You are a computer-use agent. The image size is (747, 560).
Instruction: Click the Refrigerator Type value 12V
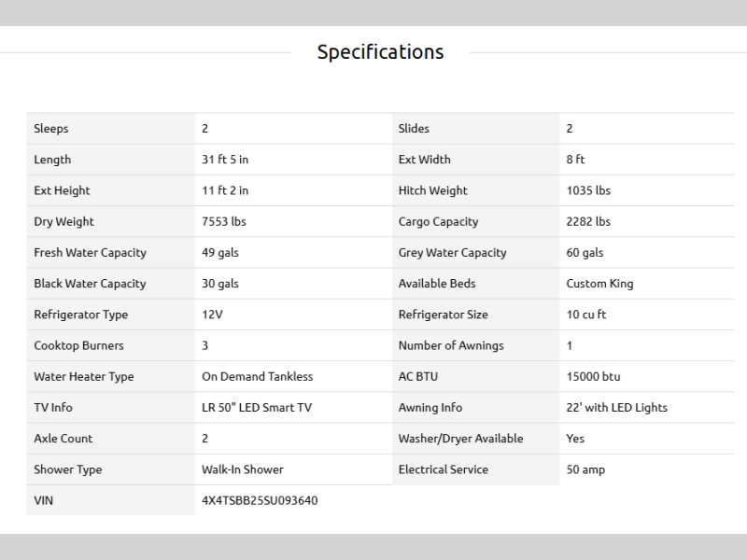pos(212,315)
